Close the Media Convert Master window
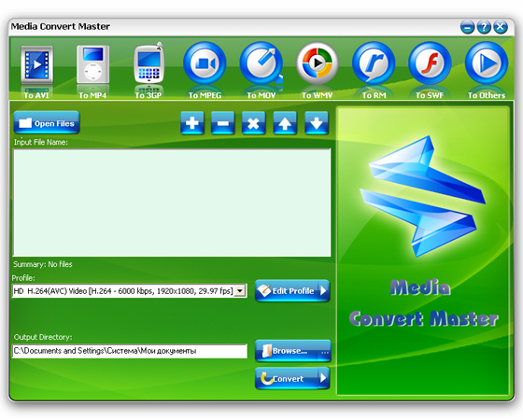This screenshot has width=523, height=420. [501, 27]
